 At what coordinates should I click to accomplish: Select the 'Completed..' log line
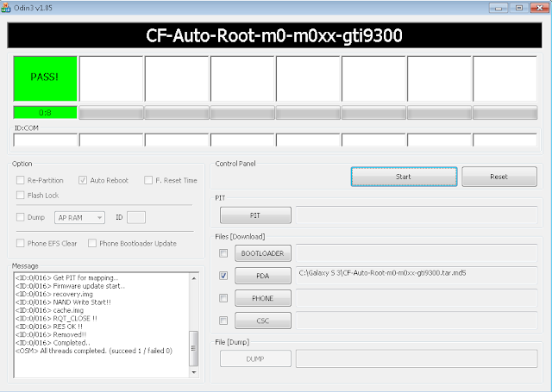coord(53,342)
